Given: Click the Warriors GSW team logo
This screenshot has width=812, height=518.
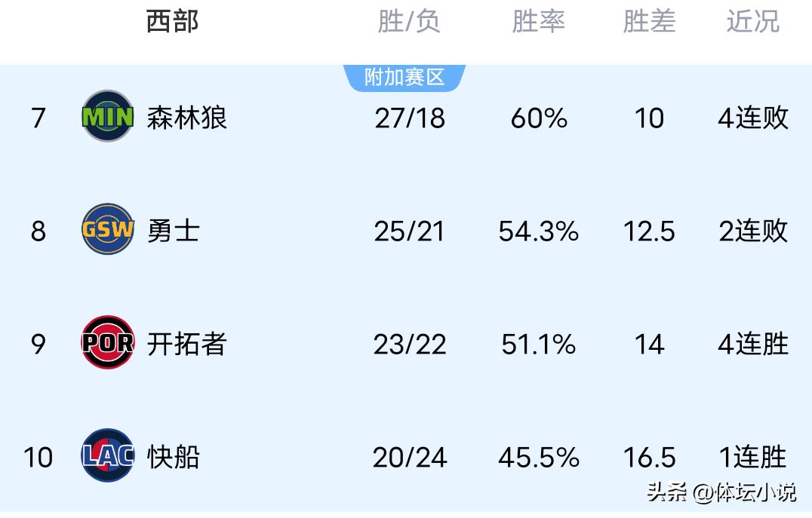Looking at the screenshot, I should point(107,230).
